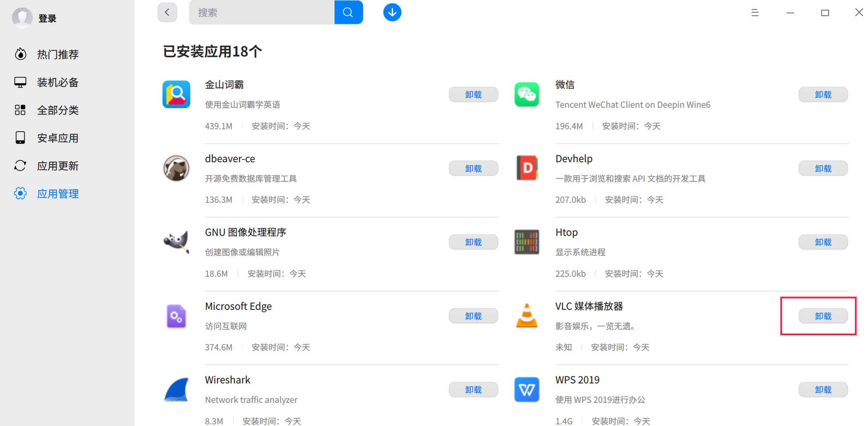Open the WPS 2019 app icon
The image size is (868, 426).
click(527, 390)
